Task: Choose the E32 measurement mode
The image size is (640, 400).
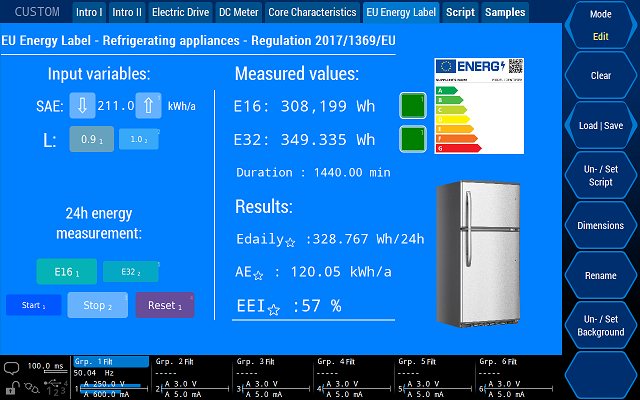Action: (130, 271)
